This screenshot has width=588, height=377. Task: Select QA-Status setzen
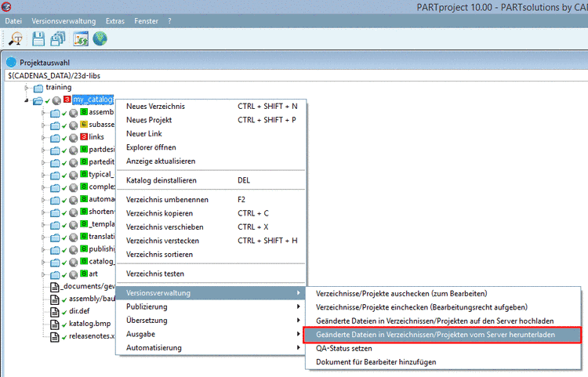click(x=443, y=349)
